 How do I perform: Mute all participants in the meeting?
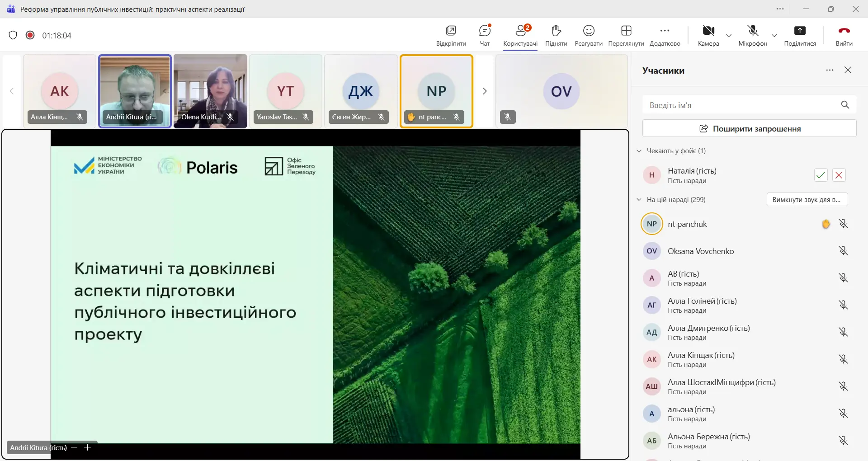tap(807, 200)
